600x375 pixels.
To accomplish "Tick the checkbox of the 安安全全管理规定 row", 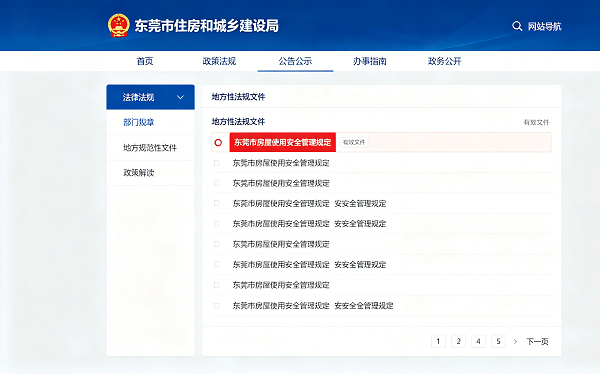I will pyautogui.click(x=217, y=306).
